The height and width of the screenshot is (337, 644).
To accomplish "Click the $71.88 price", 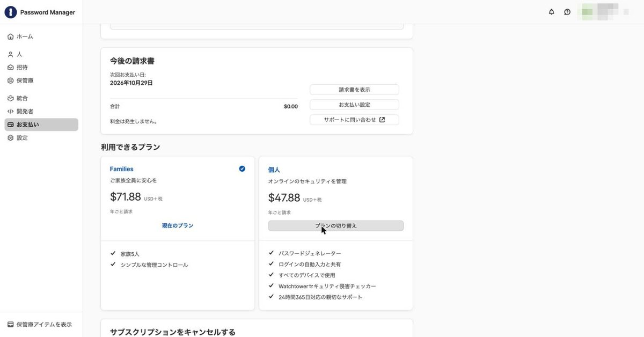I will (x=126, y=197).
